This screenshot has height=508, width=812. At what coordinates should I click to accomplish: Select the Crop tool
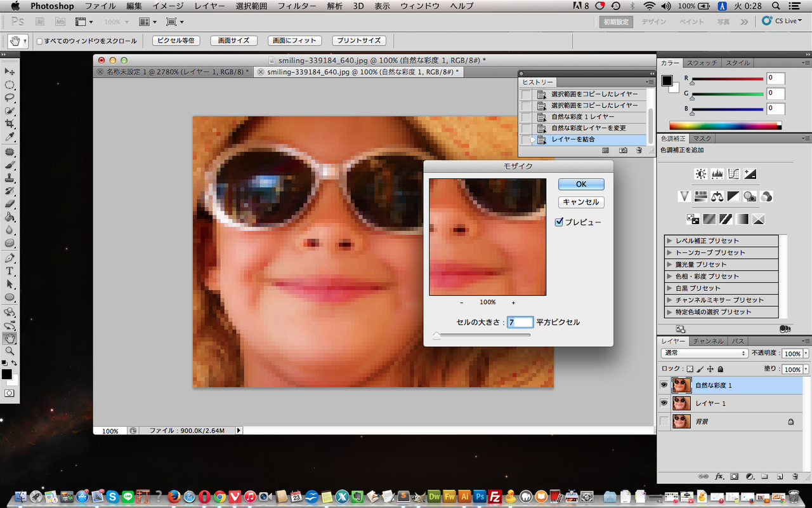[x=10, y=123]
